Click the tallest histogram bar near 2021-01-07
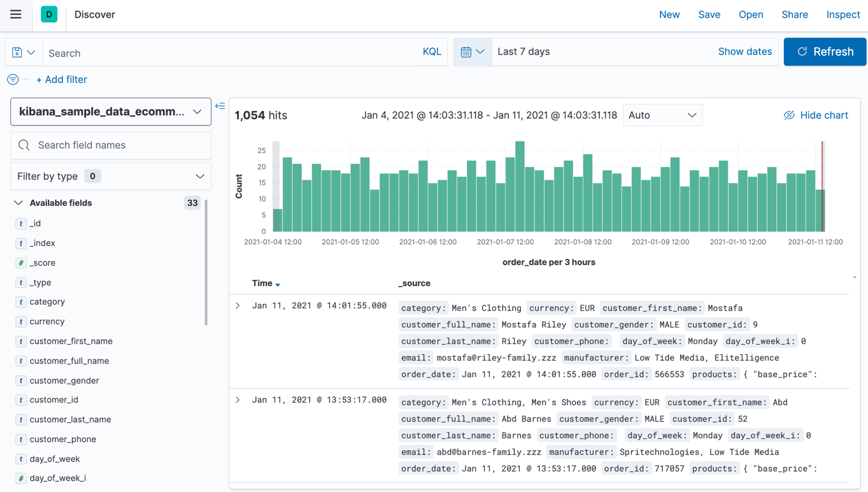 coord(520,187)
